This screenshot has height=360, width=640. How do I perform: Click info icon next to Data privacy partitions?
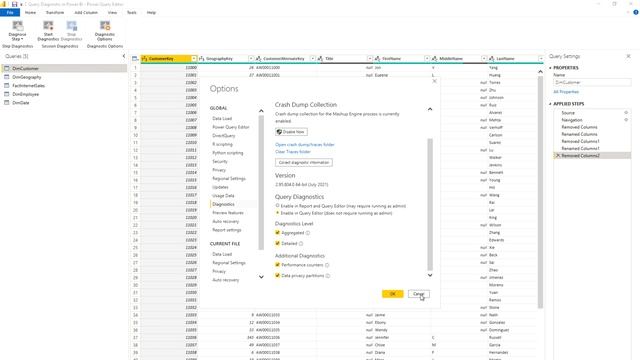328,276
